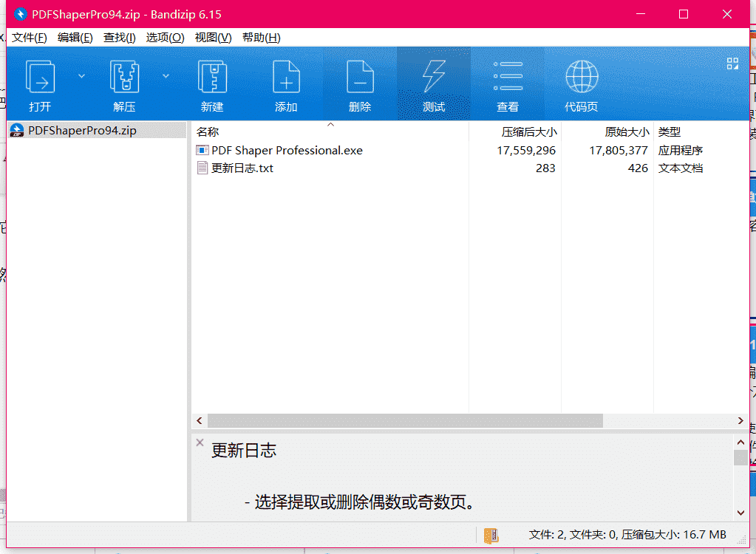Screen dimensions: 756x554
Task: Click the text document icon beside 更新日志.txt
Action: [202, 168]
